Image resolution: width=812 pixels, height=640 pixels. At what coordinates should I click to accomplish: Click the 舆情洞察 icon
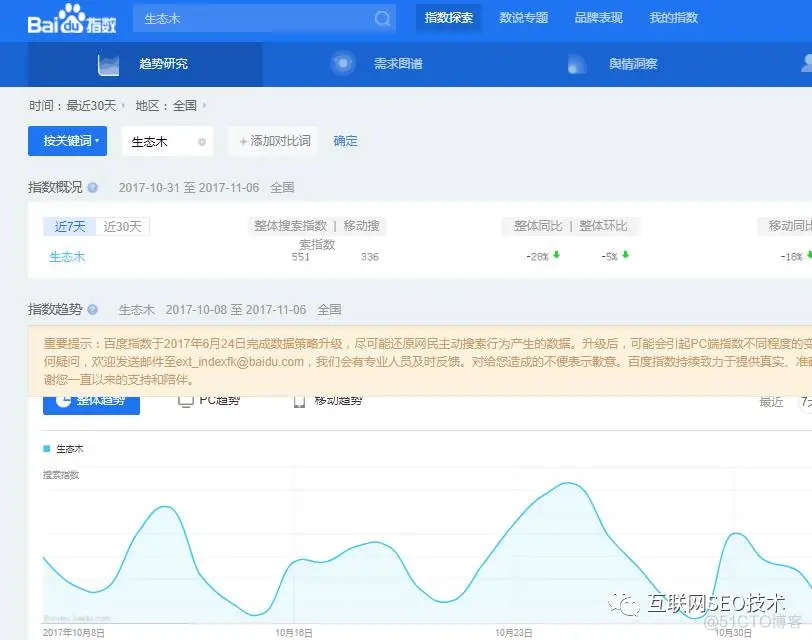click(577, 63)
